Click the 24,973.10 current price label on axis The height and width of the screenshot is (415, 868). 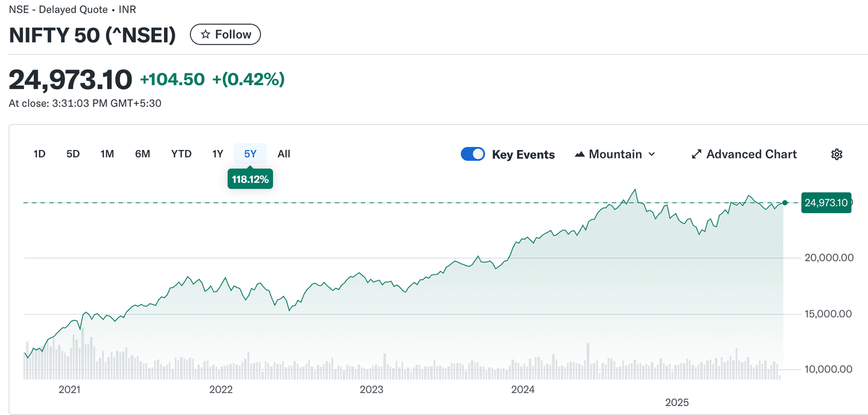point(825,203)
